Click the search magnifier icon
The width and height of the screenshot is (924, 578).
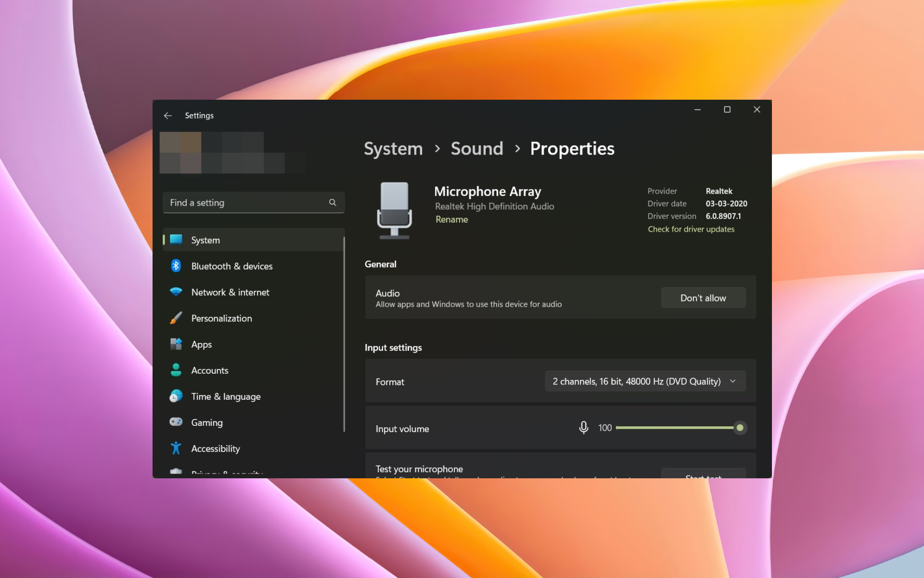tap(333, 202)
